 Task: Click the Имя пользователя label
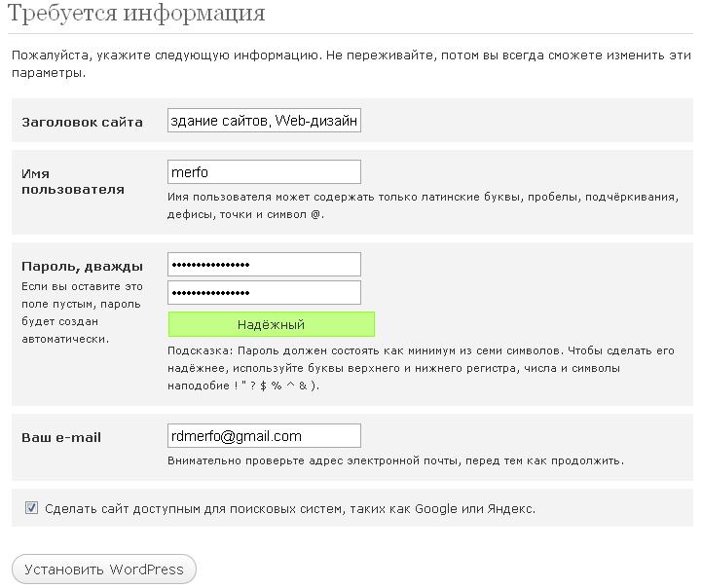73,182
